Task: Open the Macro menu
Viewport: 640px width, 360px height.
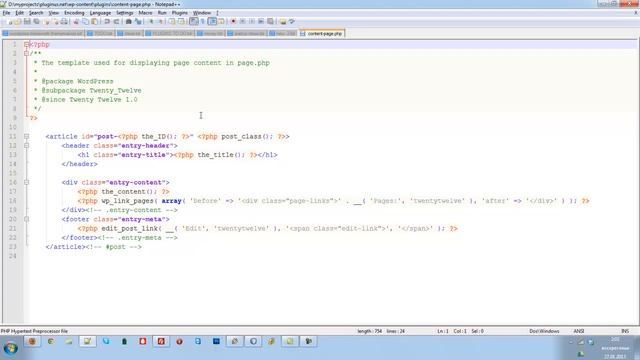Action: click(x=145, y=13)
